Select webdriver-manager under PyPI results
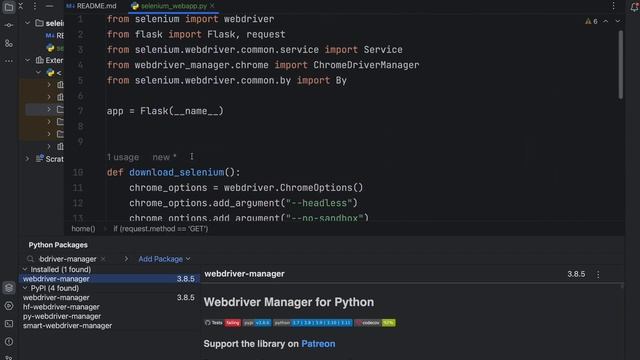 tap(109, 298)
